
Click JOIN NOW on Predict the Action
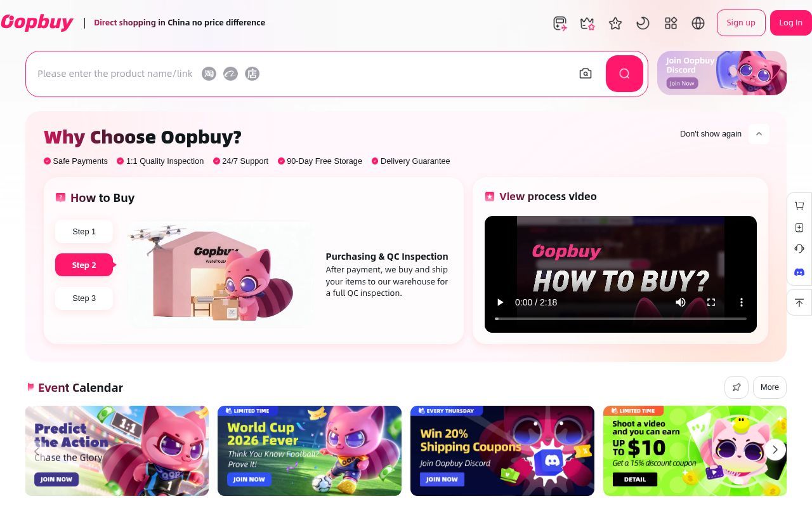tap(56, 479)
